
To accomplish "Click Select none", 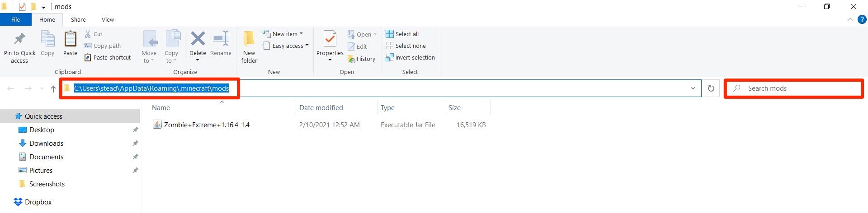I will click(x=406, y=46).
